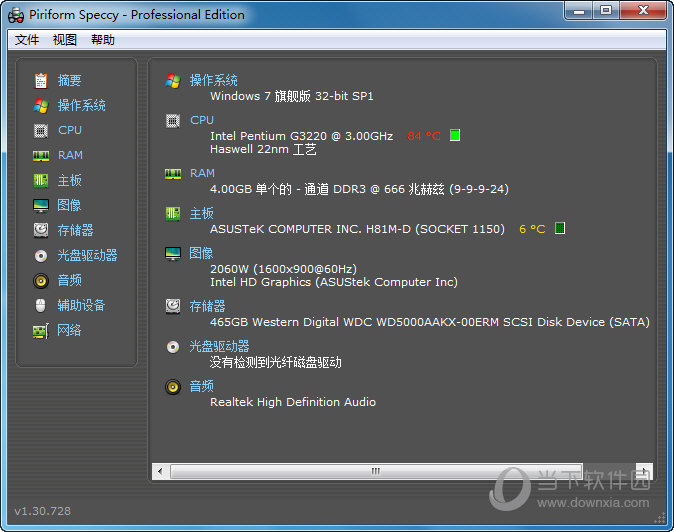This screenshot has height=532, width=674.
Task: Click green CPU temperature indicator beside 84 °C
Action: coord(455,135)
